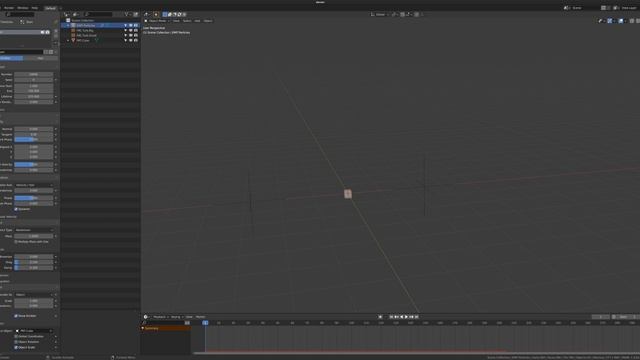Jump to the previous keyframe
This screenshot has width=640, height=360.
tap(396, 317)
